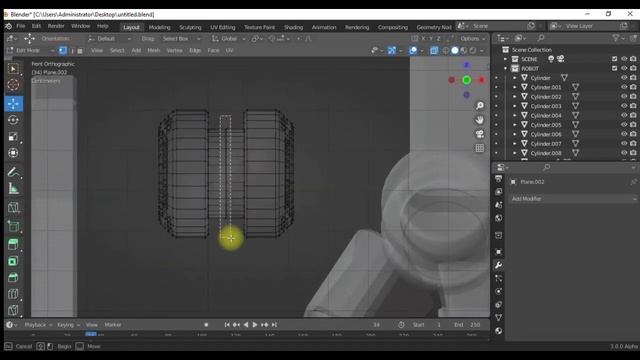
Task: Click the red X axis gizmo ball
Action: (482, 80)
